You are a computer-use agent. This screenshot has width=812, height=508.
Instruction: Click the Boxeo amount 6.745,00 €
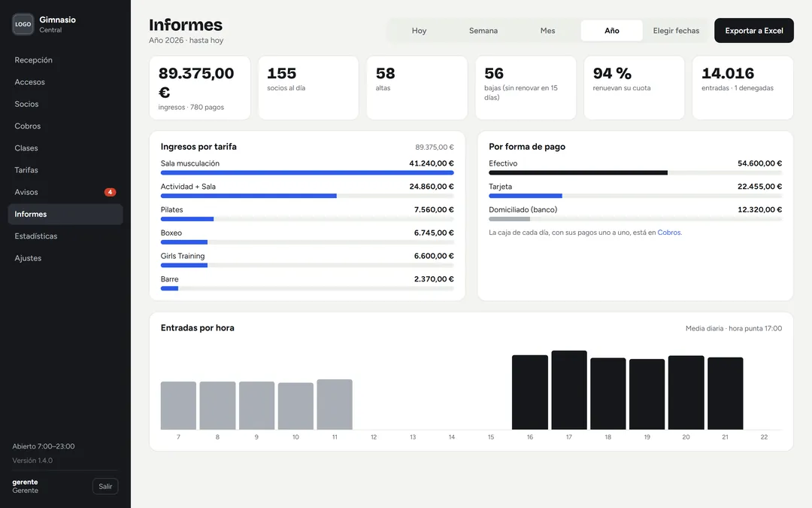tap(434, 233)
